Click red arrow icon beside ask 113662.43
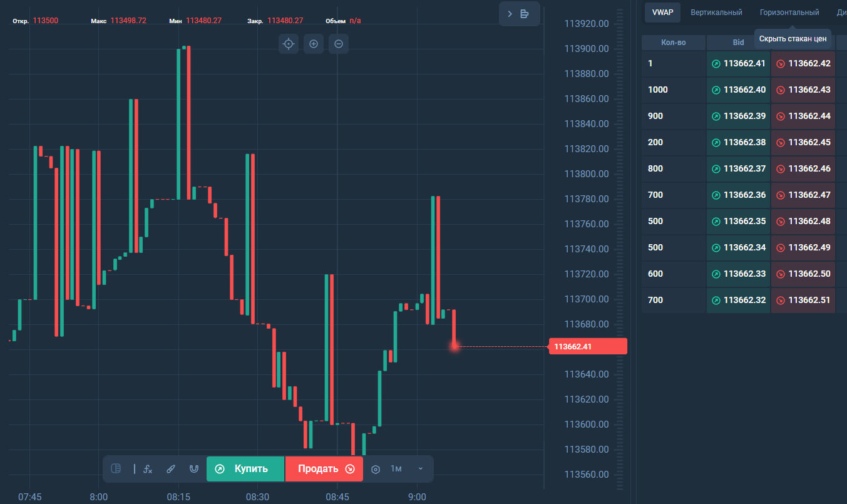Image resolution: width=847 pixels, height=504 pixels. [x=781, y=90]
